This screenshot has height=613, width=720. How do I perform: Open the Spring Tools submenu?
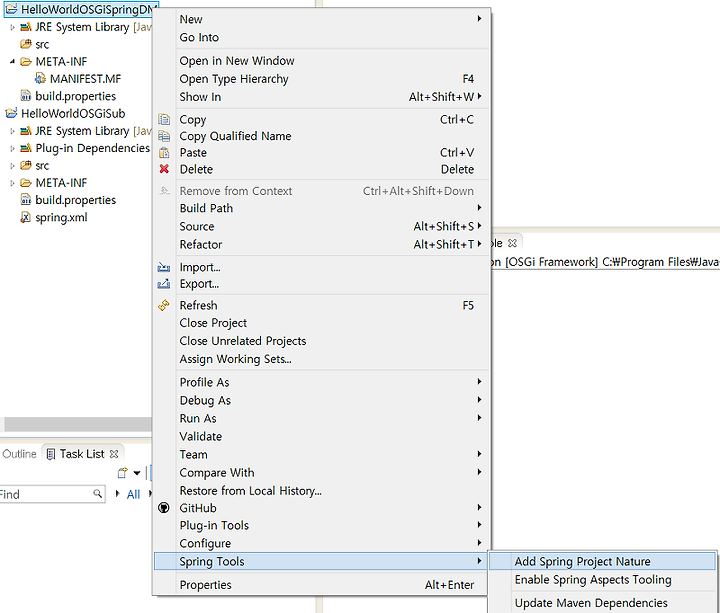point(321,561)
